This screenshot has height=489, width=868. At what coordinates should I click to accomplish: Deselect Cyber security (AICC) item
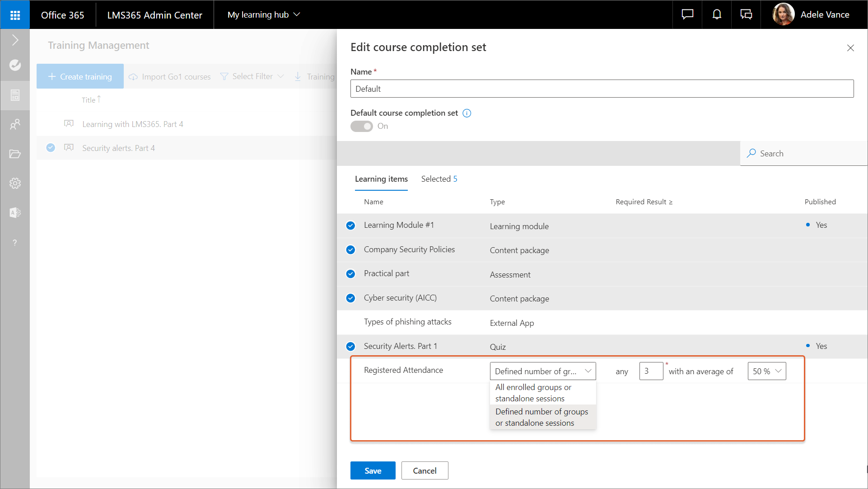point(350,298)
